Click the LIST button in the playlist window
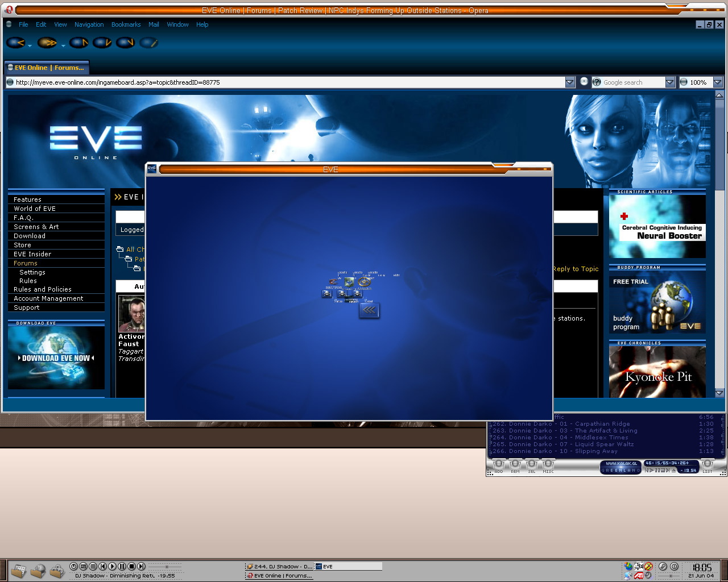Image resolution: width=728 pixels, height=582 pixels. (707, 466)
